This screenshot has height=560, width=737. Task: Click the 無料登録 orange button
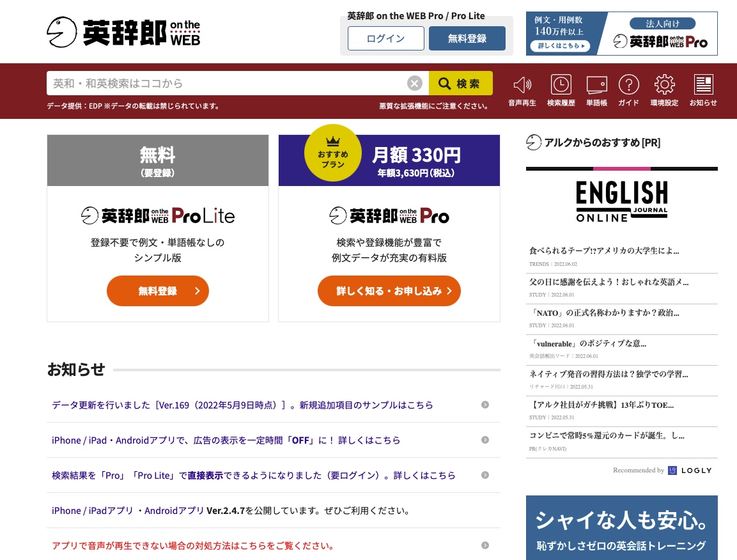click(157, 291)
